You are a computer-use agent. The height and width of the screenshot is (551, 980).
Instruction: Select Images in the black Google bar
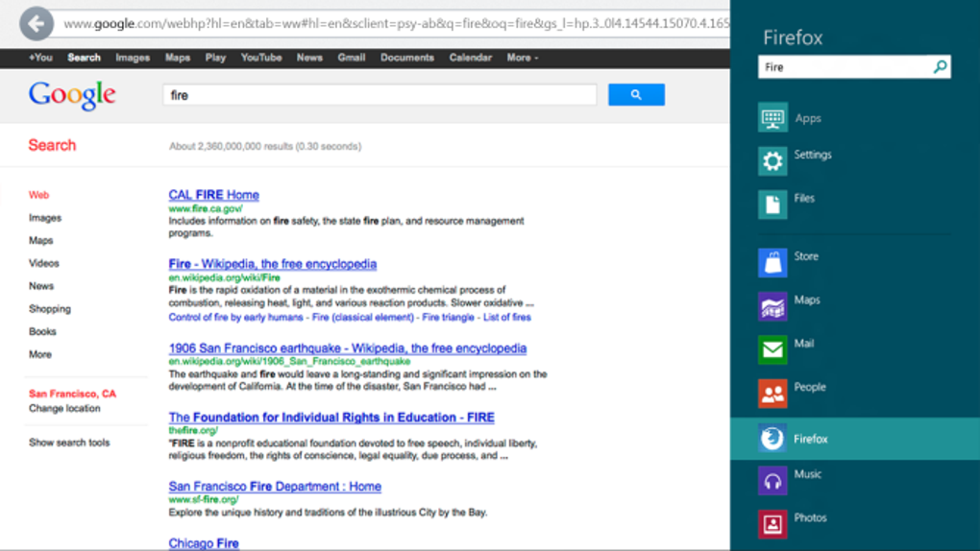(x=133, y=58)
